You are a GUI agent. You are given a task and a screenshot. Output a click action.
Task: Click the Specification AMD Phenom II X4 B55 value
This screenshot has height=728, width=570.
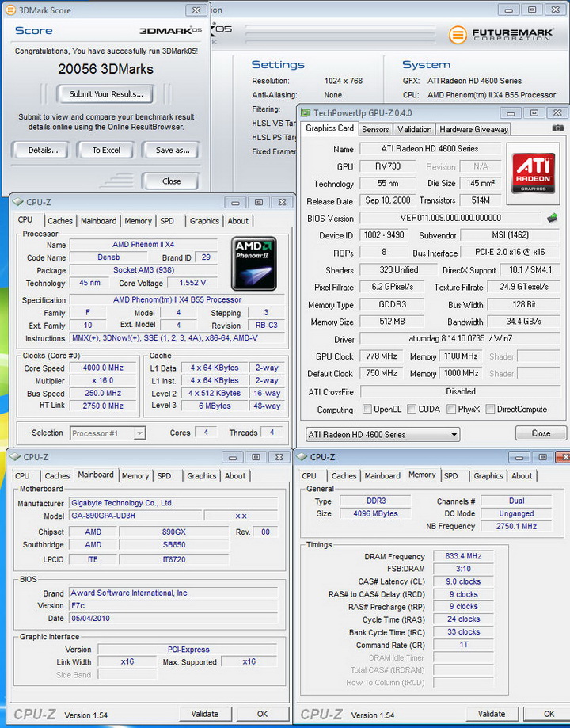coord(177,300)
